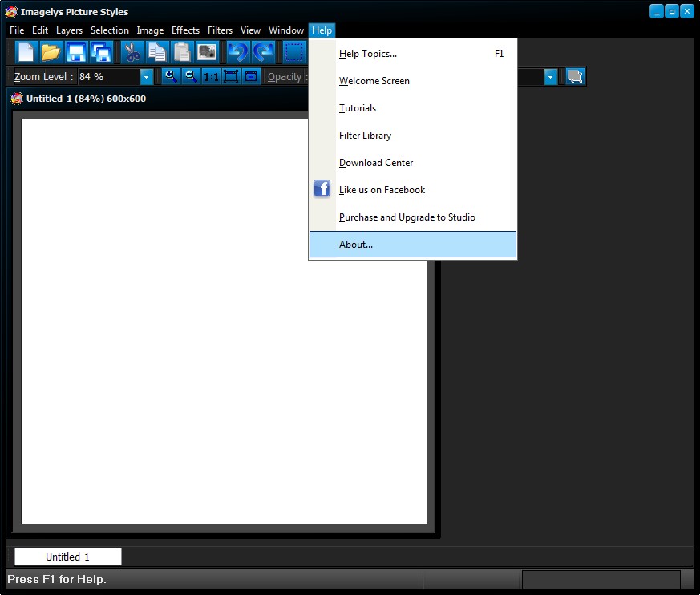The image size is (700, 595).
Task: Click the New document icon
Action: pyautogui.click(x=26, y=53)
